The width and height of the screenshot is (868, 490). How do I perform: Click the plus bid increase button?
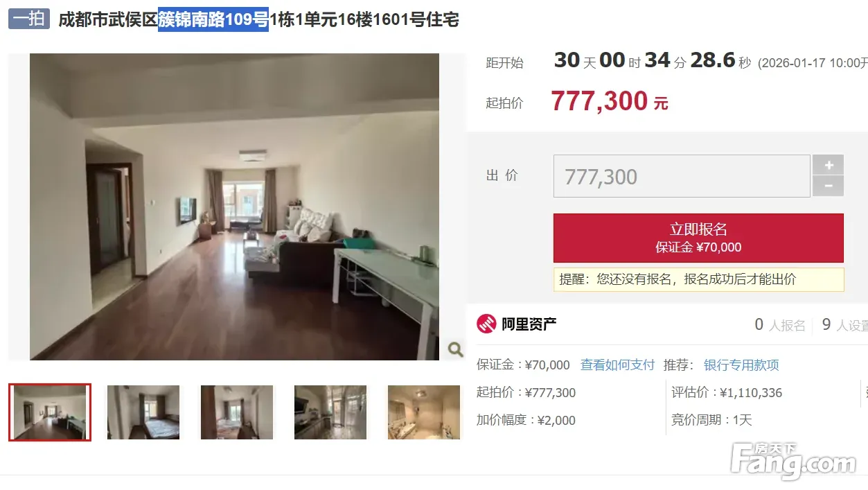[829, 165]
